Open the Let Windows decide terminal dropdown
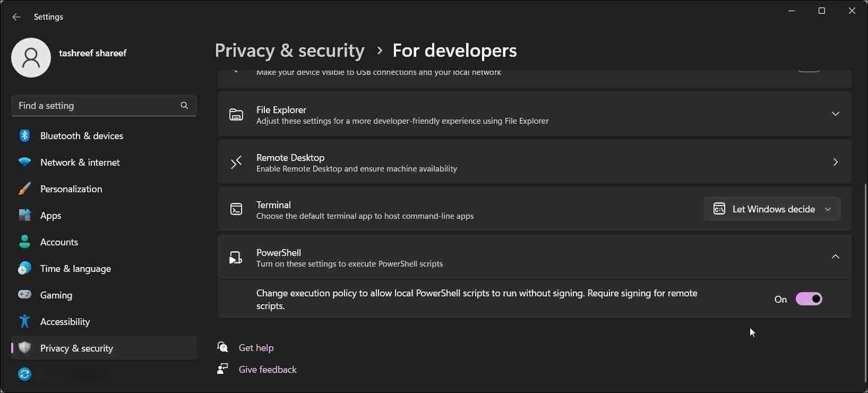868x393 pixels. tap(772, 209)
